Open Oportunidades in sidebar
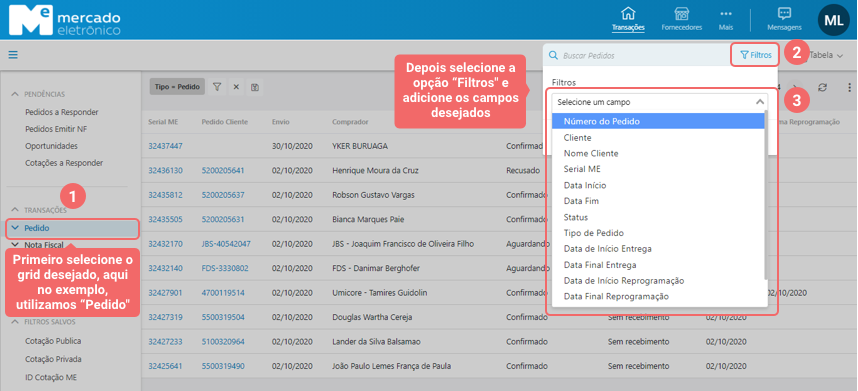Viewport: 858px width, 391px height. tap(51, 146)
